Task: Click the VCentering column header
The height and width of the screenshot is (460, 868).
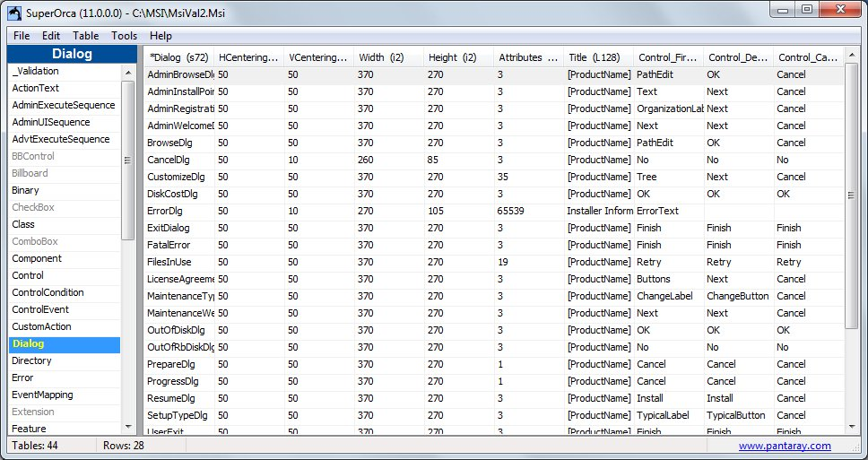Action: click(x=319, y=57)
